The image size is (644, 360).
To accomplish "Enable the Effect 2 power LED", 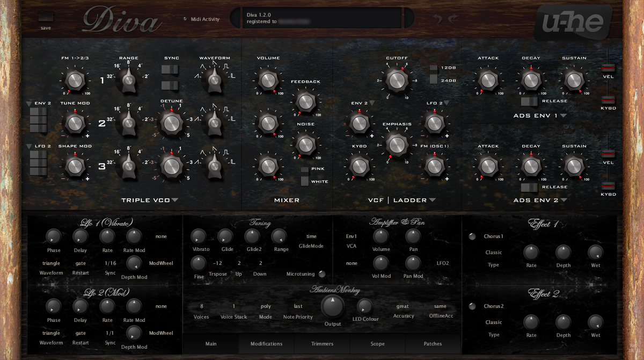I will 472,306.
